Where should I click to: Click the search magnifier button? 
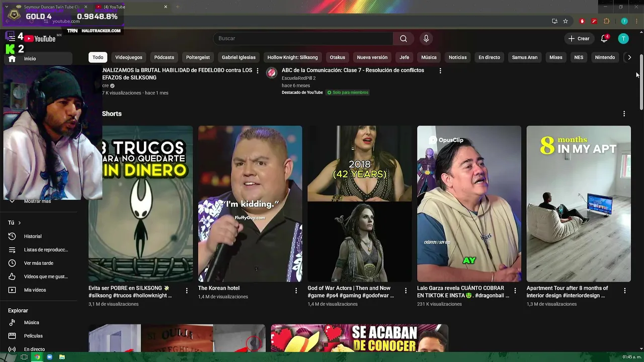404,39
